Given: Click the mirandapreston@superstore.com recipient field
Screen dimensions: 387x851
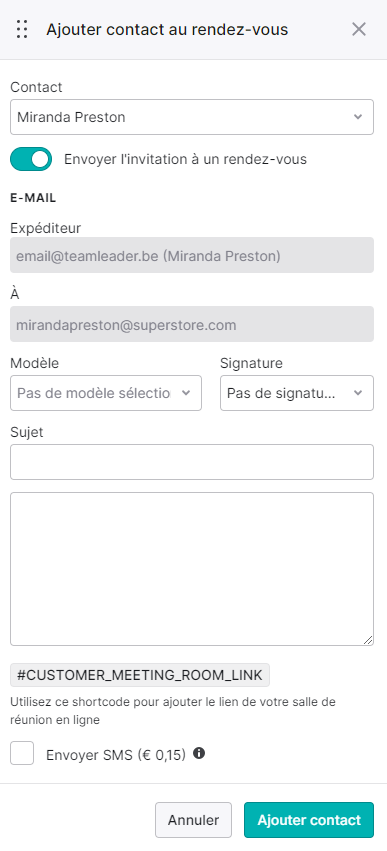Looking at the screenshot, I should pyautogui.click(x=192, y=324).
